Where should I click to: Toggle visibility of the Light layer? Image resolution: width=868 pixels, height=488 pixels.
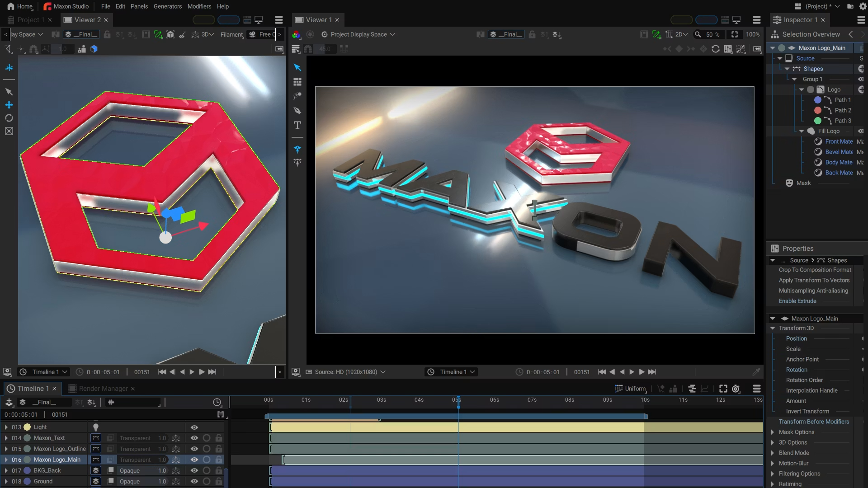(194, 427)
